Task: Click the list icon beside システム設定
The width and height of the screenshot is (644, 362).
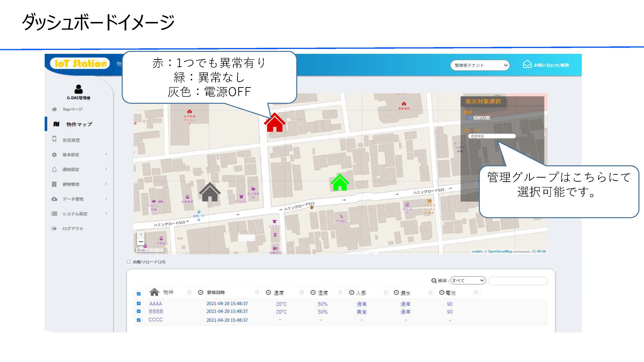Action: 54,214
